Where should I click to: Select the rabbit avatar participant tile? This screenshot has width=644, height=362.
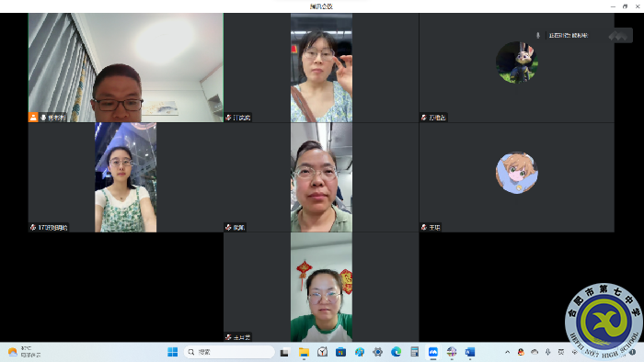[x=517, y=68]
